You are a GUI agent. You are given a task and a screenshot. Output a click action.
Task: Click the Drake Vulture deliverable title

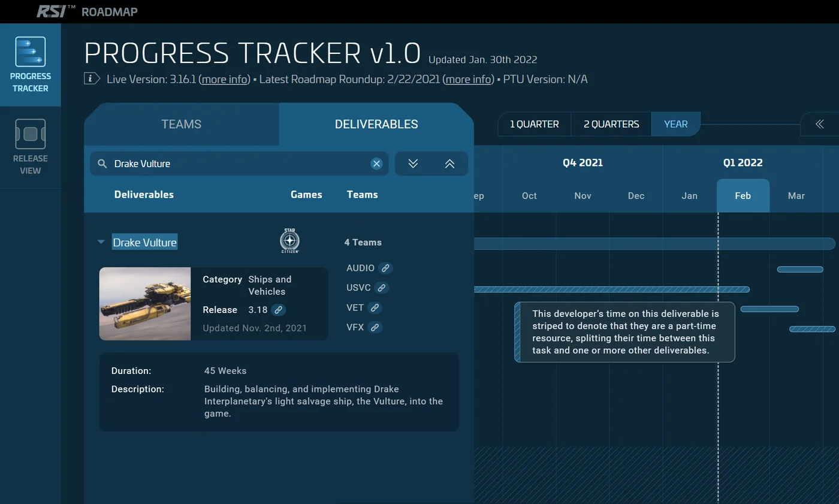pyautogui.click(x=144, y=242)
